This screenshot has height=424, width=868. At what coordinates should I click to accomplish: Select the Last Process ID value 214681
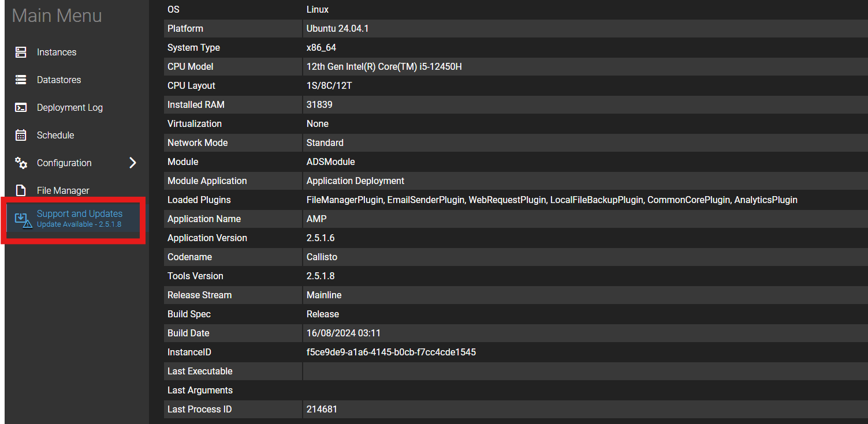coord(322,410)
